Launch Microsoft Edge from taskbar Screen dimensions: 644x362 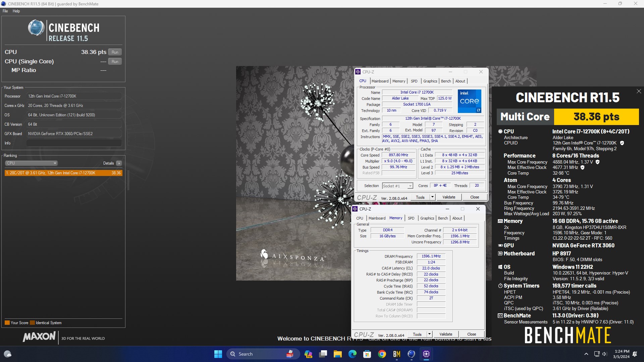pos(353,354)
